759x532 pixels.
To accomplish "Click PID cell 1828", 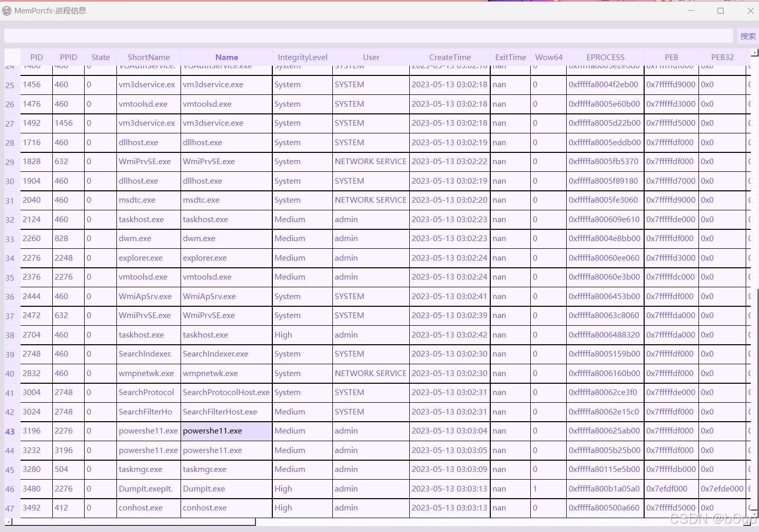I will click(x=36, y=162).
